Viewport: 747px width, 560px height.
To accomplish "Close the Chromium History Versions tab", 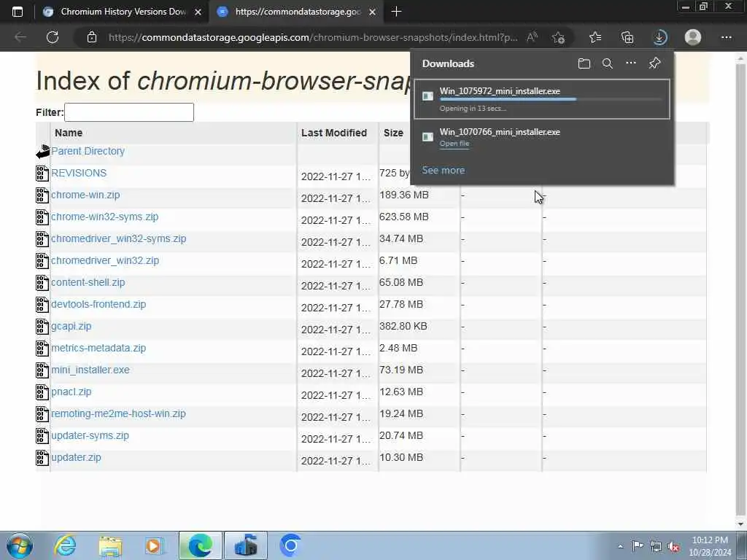I will click(x=198, y=12).
